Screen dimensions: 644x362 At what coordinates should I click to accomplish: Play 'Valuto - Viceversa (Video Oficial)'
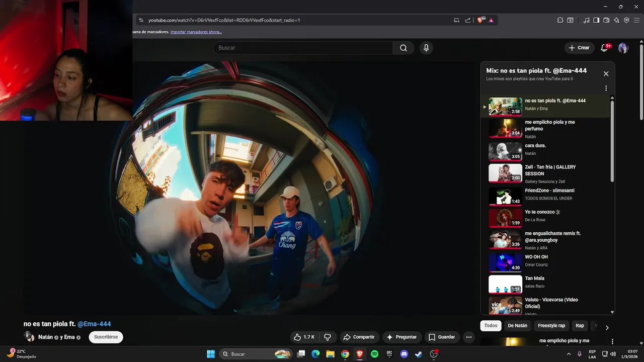coord(544,305)
